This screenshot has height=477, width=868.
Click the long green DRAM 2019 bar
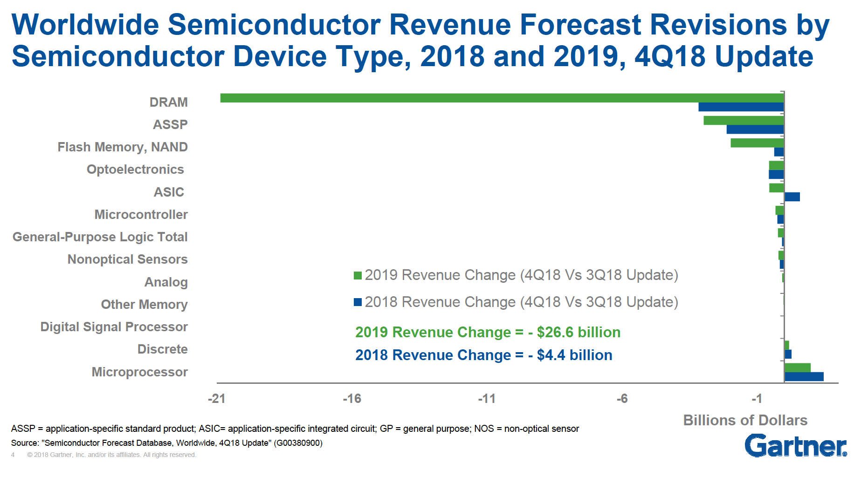click(x=502, y=98)
